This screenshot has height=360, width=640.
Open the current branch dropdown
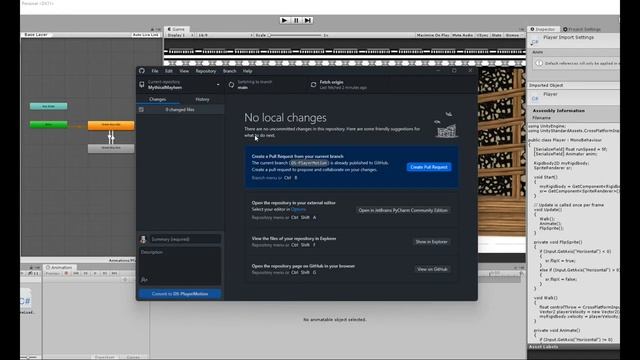click(x=266, y=84)
